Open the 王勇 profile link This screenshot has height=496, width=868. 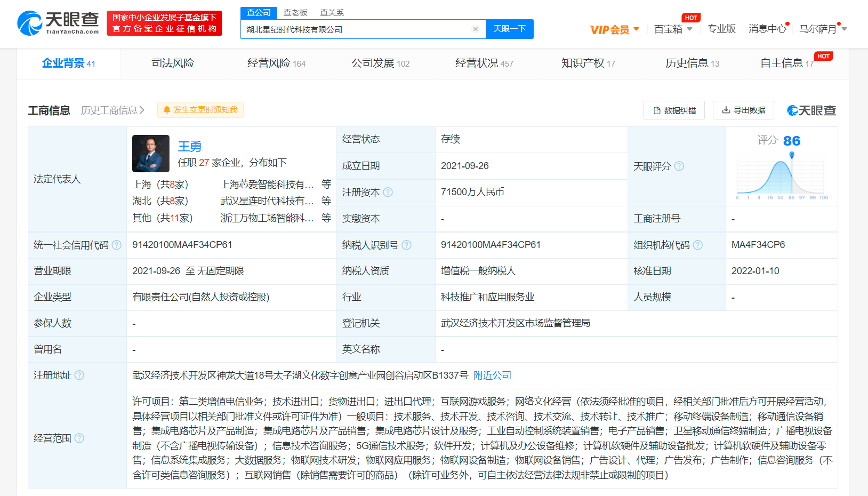190,146
